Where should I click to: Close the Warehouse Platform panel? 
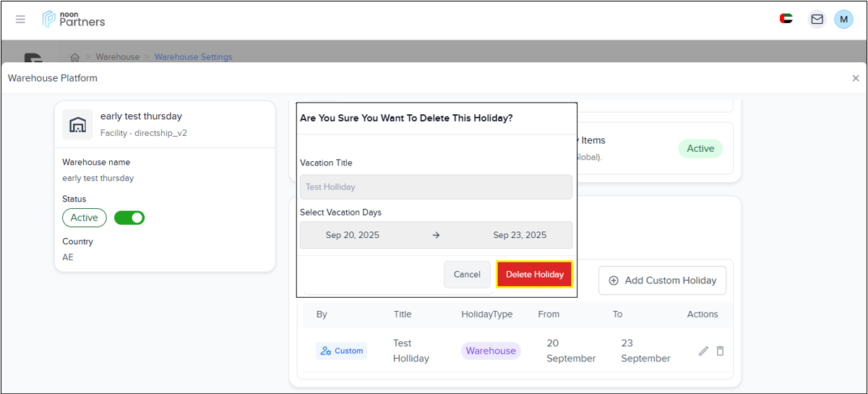856,78
